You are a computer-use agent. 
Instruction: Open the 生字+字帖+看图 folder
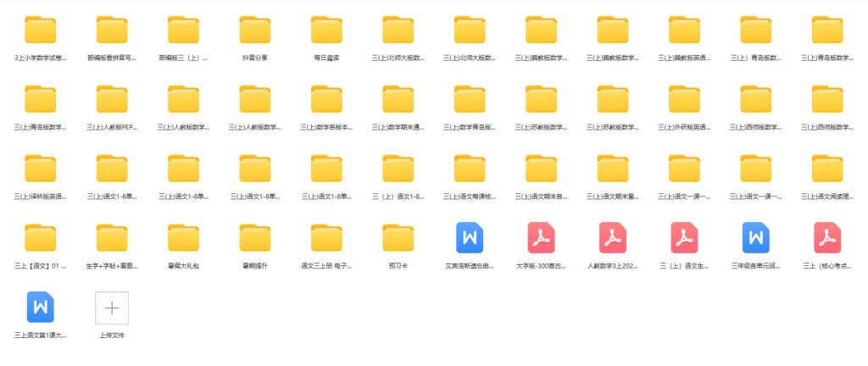click(112, 238)
